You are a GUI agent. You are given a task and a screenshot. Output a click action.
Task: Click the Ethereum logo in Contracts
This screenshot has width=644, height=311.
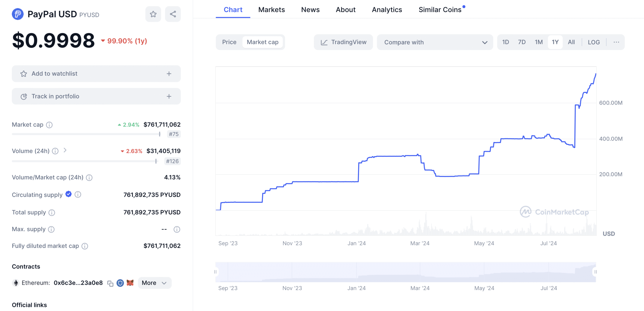pyautogui.click(x=16, y=283)
